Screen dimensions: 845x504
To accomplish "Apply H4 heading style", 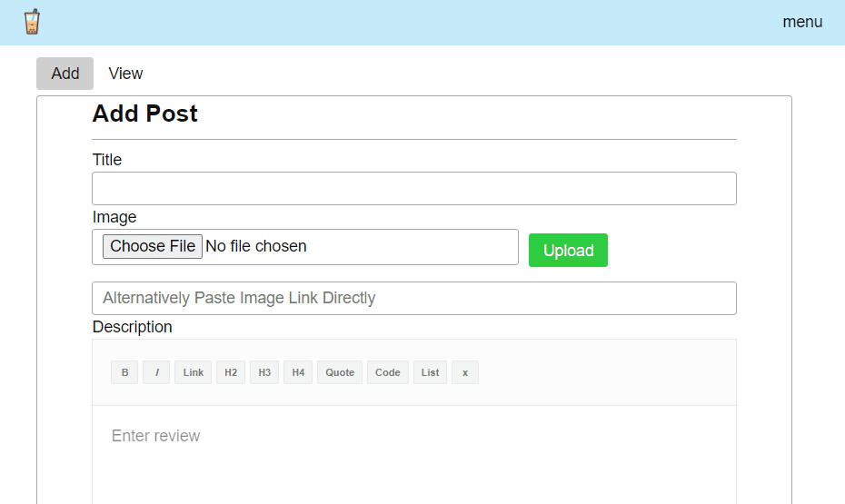I will tap(298, 372).
